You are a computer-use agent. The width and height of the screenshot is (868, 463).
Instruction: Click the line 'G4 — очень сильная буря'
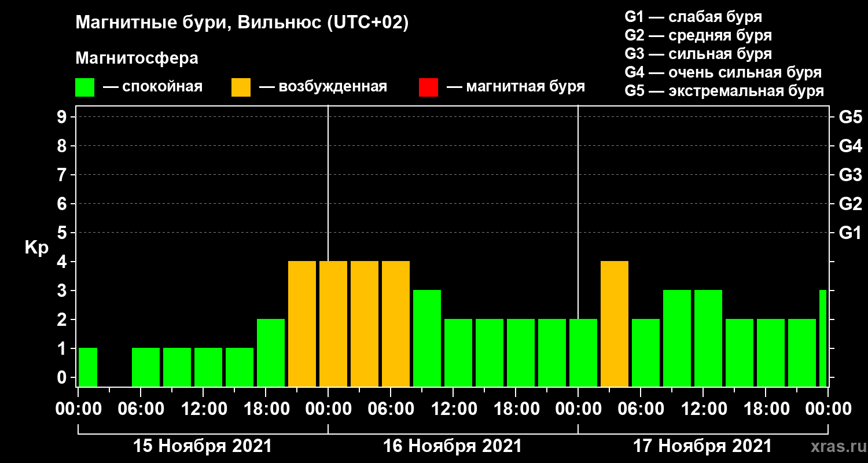(723, 72)
